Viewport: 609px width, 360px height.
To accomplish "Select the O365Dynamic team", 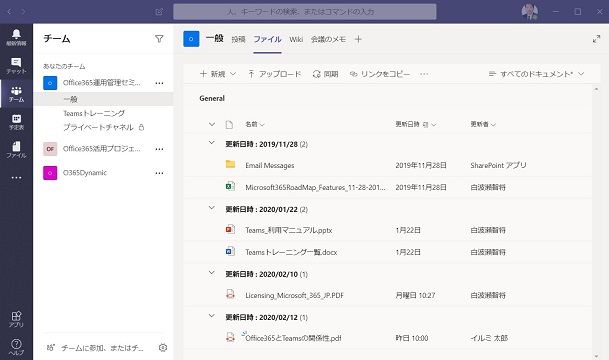I will 85,173.
